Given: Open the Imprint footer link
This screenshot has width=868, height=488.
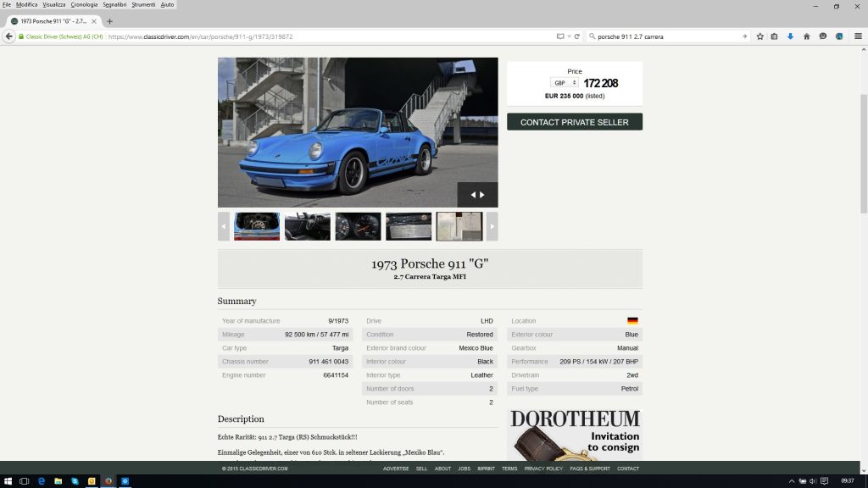Looking at the screenshot, I should (486, 469).
